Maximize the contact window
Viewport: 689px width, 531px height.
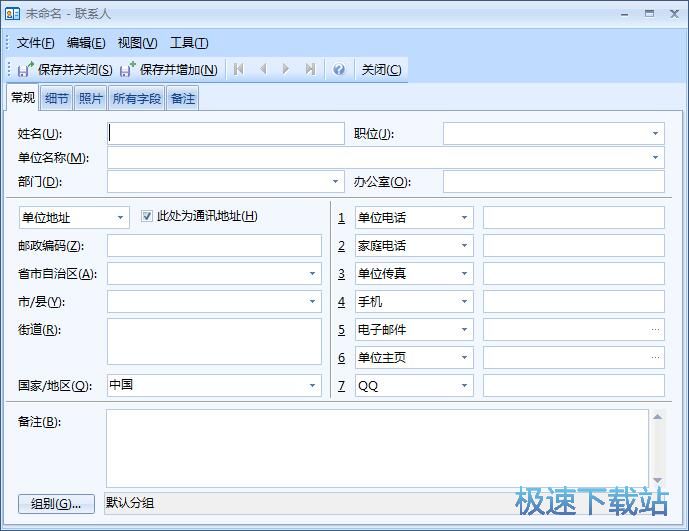coord(649,14)
